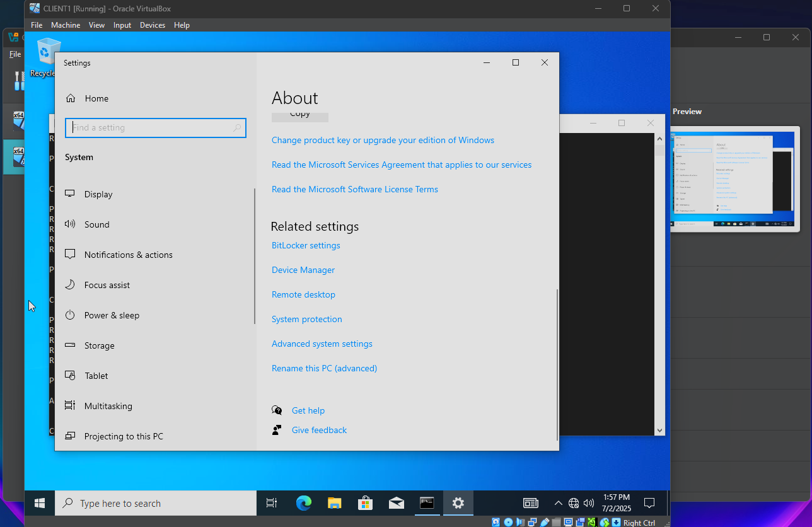The image size is (812, 527).
Task: Click Give feedback link
Action: (319, 430)
